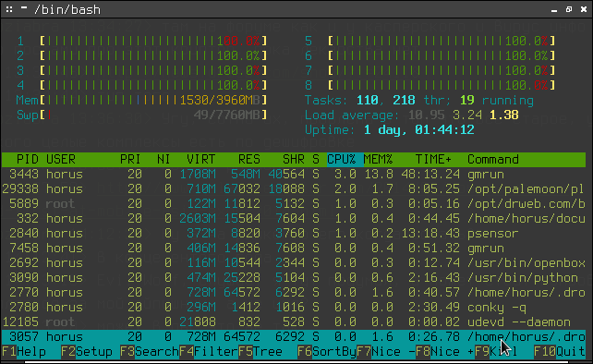Toggle F5 Tree view
The image size is (593, 364).
click(x=260, y=351)
